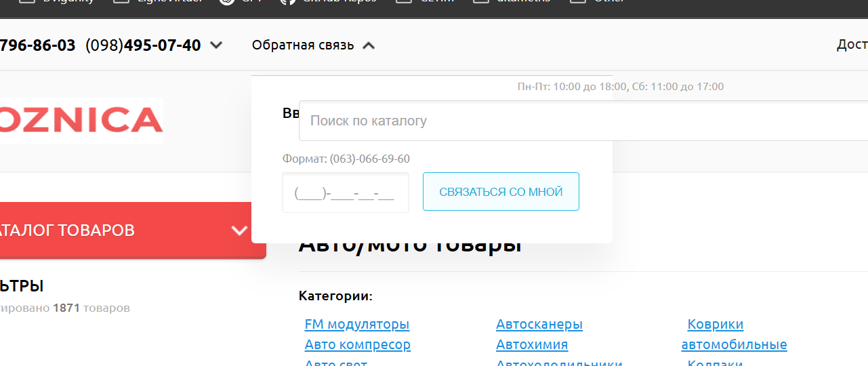
Task: Open the GitHub Repos bookmark icon
Action: tap(287, 2)
